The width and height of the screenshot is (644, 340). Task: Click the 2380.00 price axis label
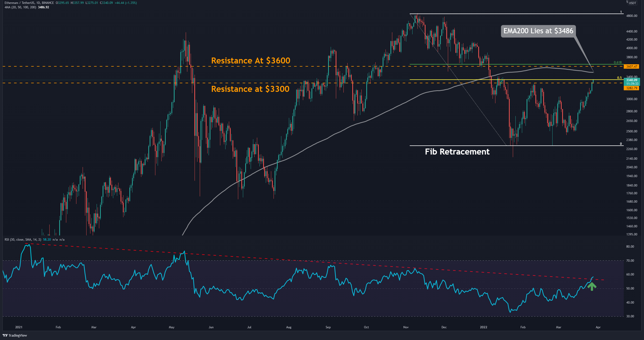pyautogui.click(x=632, y=140)
